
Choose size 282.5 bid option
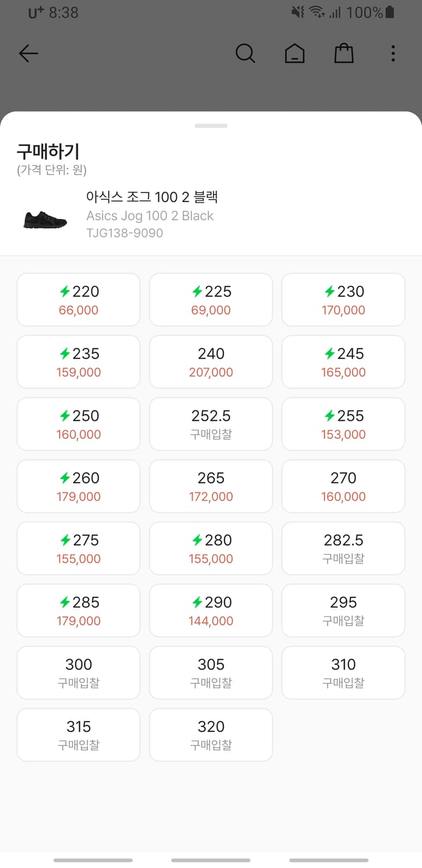[343, 549]
